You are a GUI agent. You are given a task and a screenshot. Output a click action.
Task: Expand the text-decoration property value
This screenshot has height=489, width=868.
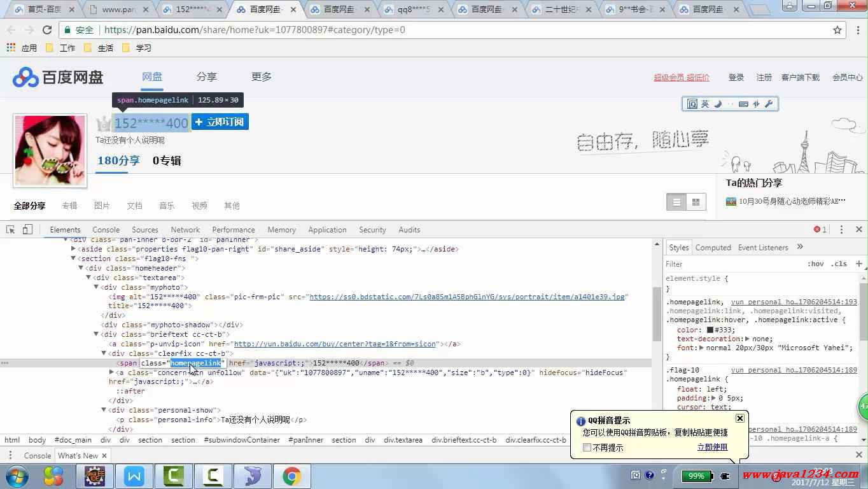[x=748, y=339]
